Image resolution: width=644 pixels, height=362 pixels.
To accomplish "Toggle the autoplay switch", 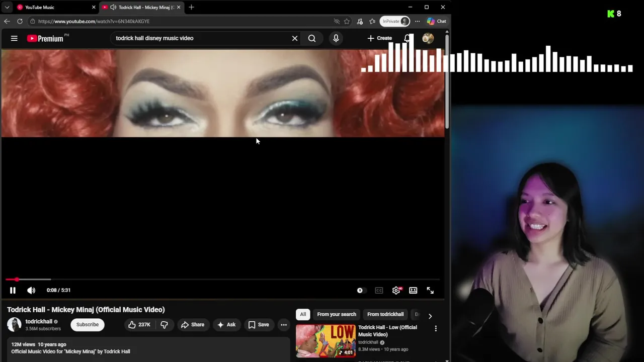I will pyautogui.click(x=360, y=290).
